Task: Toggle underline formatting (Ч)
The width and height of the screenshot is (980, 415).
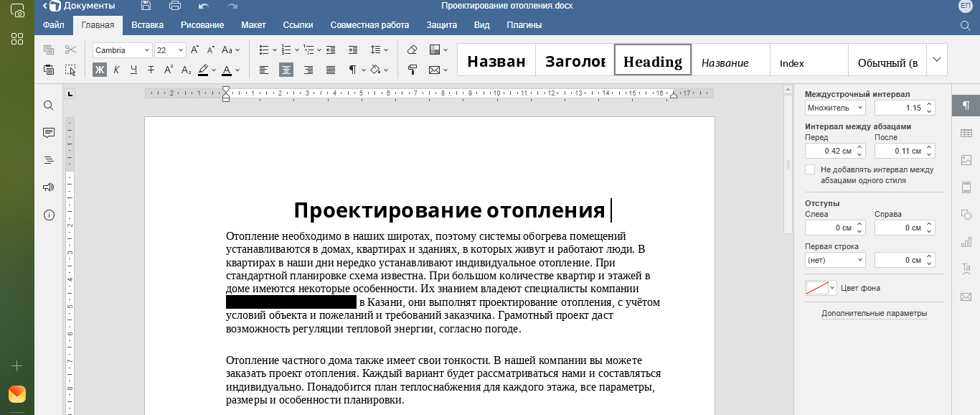Action: tap(133, 70)
